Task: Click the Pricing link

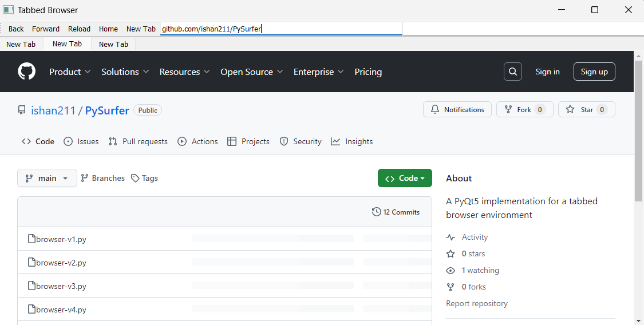Action: pyautogui.click(x=368, y=72)
